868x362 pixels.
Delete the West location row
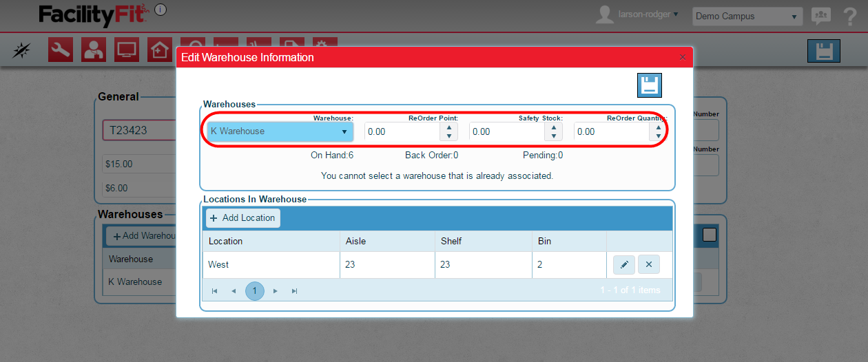[x=649, y=265]
